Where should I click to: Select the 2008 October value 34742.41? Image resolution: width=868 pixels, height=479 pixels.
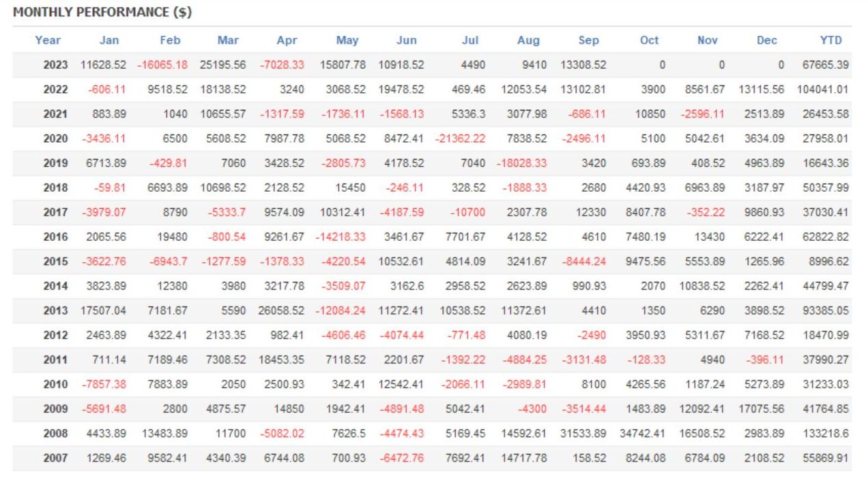pos(642,433)
